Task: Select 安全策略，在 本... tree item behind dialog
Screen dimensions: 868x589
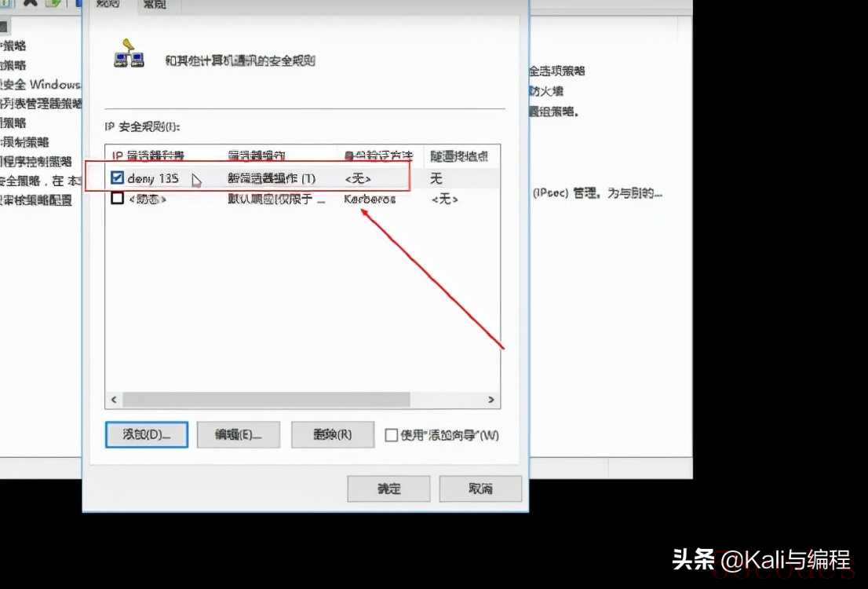Action: (40, 181)
